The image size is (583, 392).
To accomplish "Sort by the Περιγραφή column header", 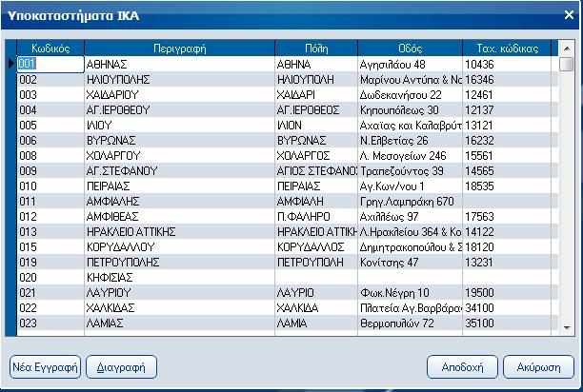I will pyautogui.click(x=180, y=49).
